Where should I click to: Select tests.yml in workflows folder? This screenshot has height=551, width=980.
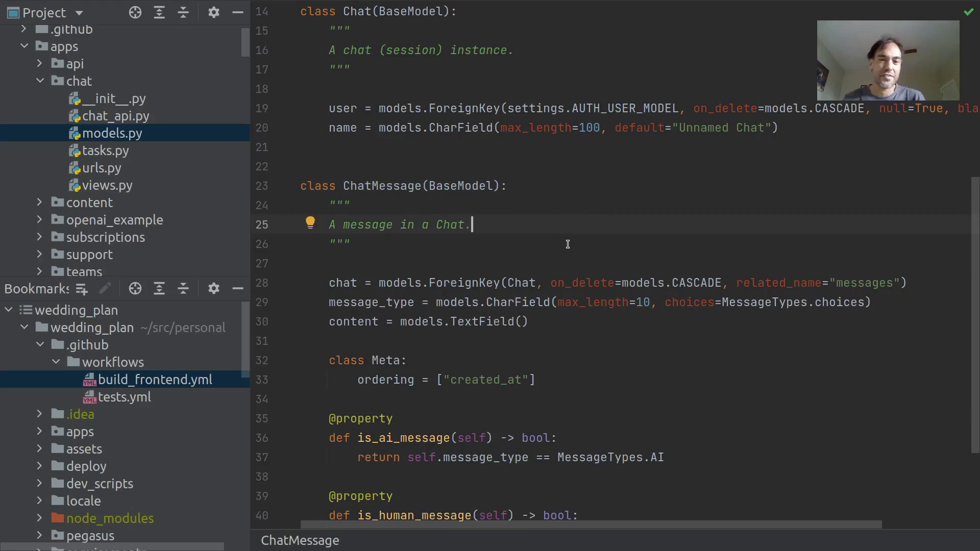coord(124,397)
